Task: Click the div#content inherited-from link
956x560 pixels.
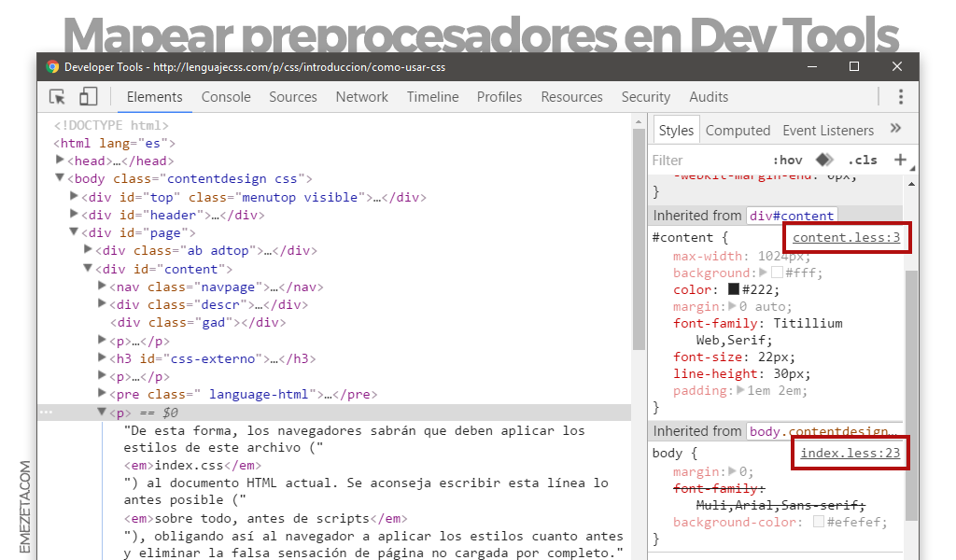Action: point(792,216)
